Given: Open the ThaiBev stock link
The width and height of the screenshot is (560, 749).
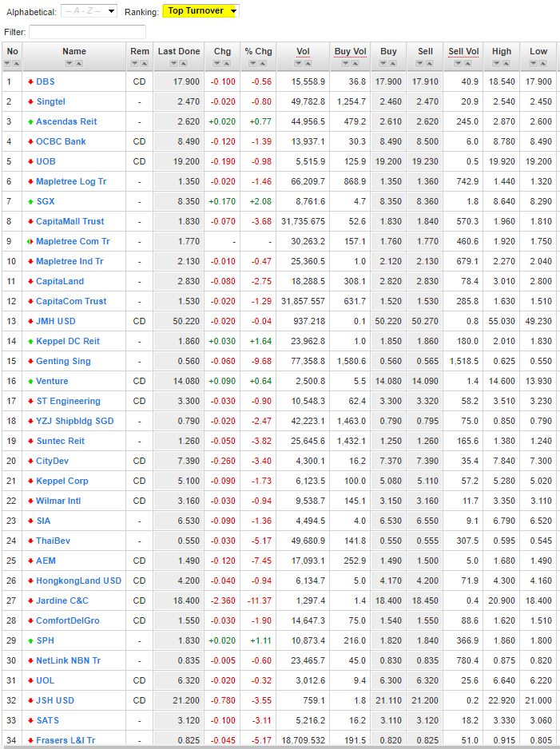Looking at the screenshot, I should [53, 541].
